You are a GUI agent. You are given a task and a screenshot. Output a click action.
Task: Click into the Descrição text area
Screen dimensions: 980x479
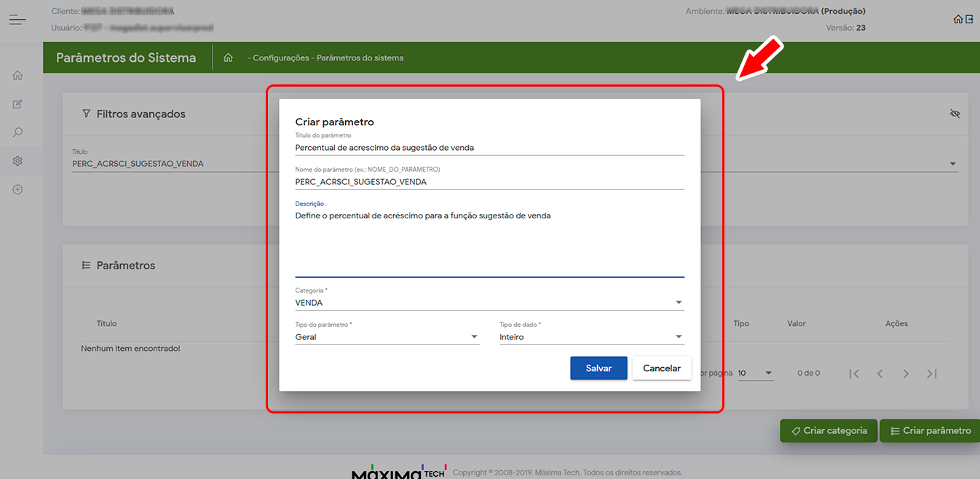pos(489,244)
